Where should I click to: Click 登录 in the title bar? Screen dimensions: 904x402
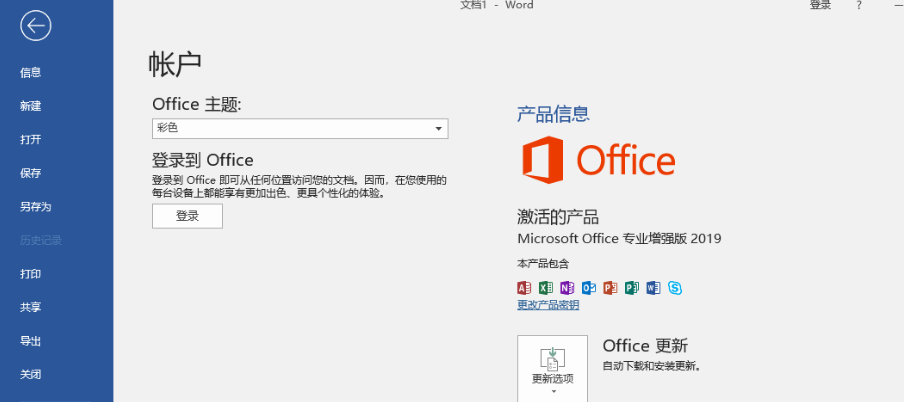pos(820,5)
